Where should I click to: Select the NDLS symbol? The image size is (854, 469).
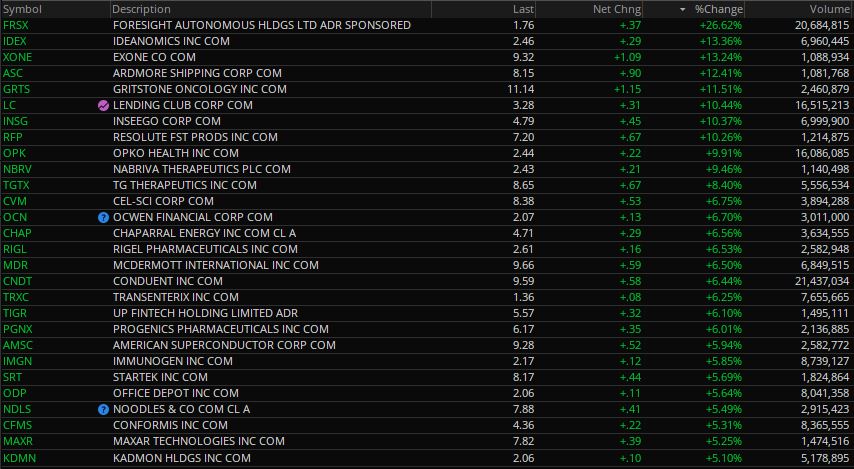point(17,409)
